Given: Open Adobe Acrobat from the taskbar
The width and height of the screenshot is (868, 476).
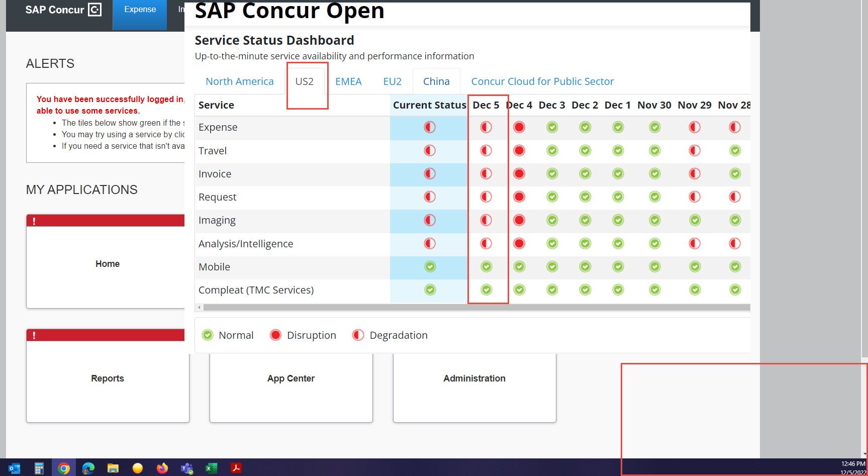Looking at the screenshot, I should 236,468.
